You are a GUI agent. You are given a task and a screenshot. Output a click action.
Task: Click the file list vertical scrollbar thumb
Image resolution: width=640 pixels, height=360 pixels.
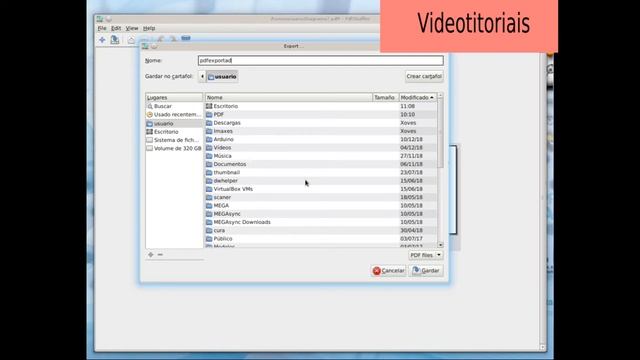click(x=440, y=134)
